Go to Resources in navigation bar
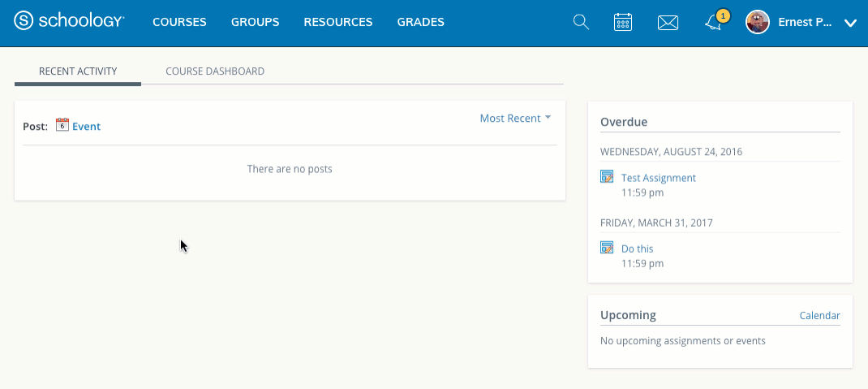The height and width of the screenshot is (389, 868). (338, 22)
